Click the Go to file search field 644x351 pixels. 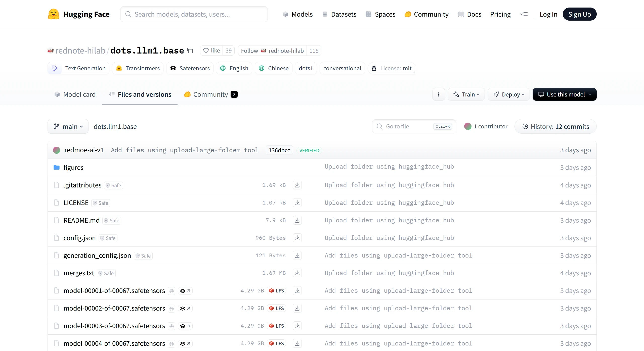[x=414, y=126]
